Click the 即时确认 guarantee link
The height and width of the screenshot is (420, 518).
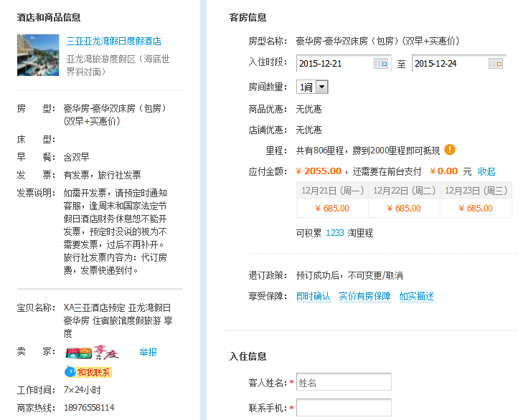[x=314, y=297]
